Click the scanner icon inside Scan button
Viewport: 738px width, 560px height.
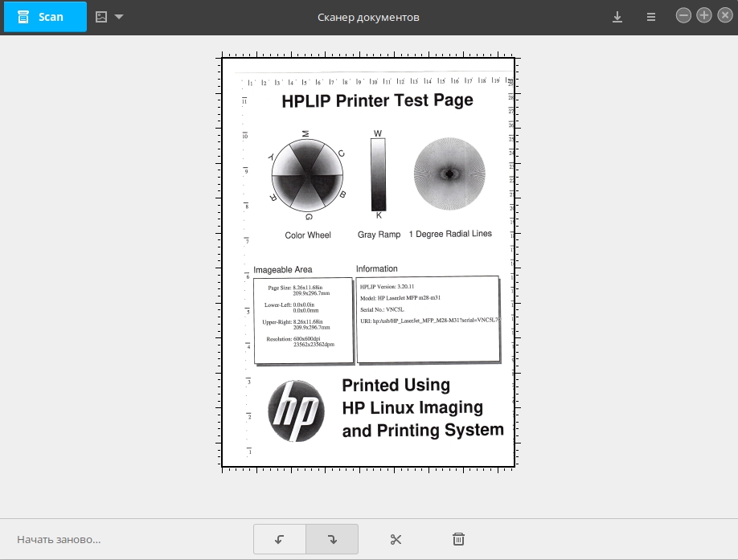[24, 17]
